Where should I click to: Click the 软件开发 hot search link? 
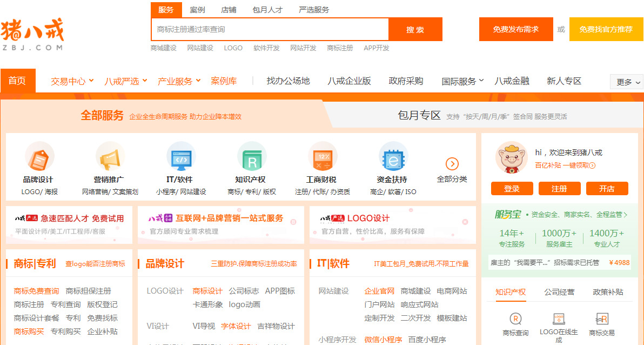point(266,48)
